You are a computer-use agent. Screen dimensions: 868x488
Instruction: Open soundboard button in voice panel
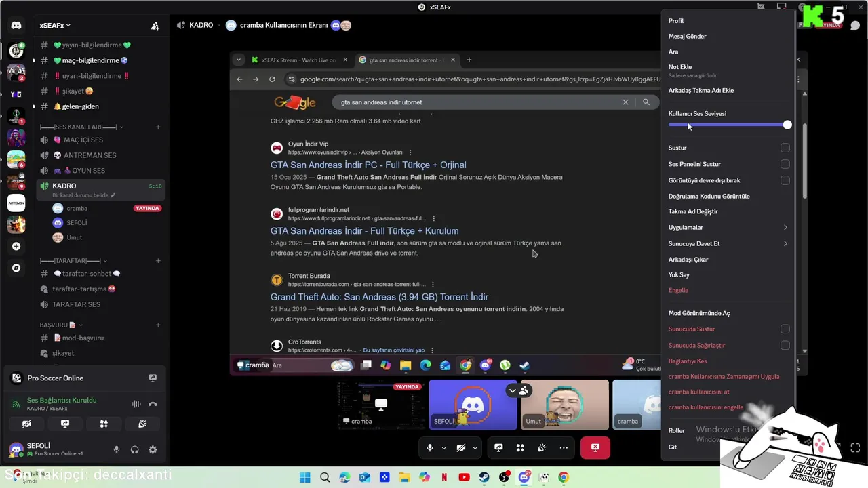coord(142,424)
